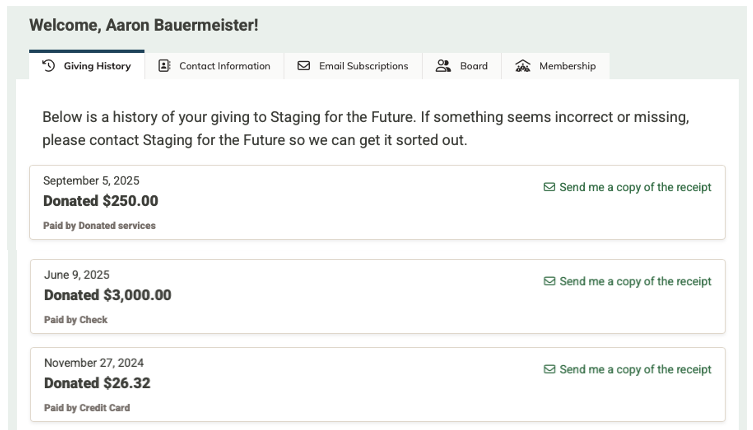Click the Membership group icon
Image resolution: width=753 pixels, height=430 pixels.
tap(523, 66)
